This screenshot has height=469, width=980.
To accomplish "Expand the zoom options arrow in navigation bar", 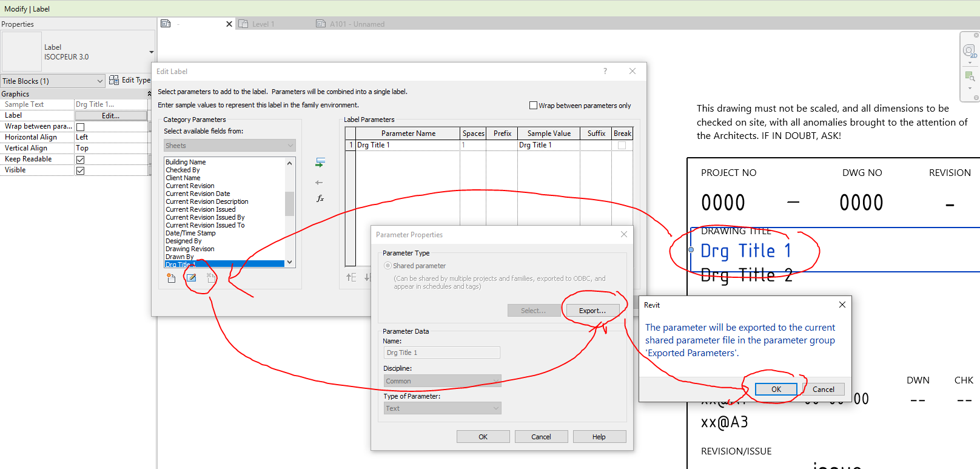I will click(970, 88).
